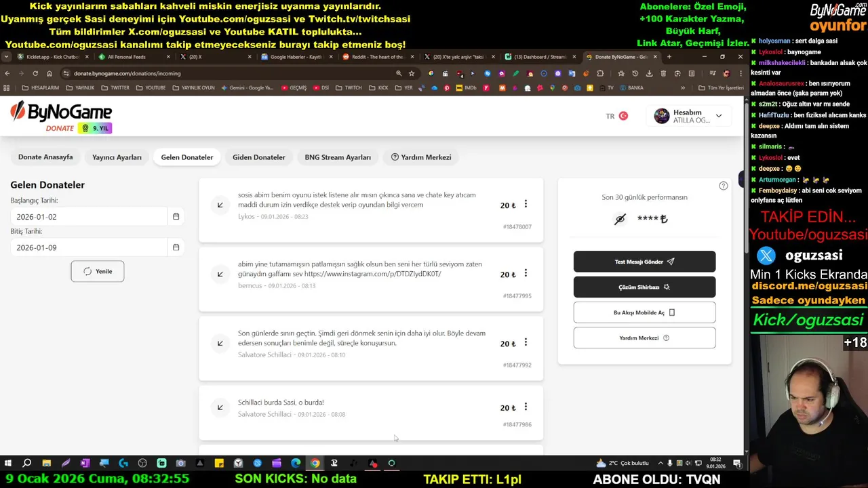Viewport: 868px width, 488px height.
Task: Click Çözüm Sihirbazı button
Action: [644, 287]
